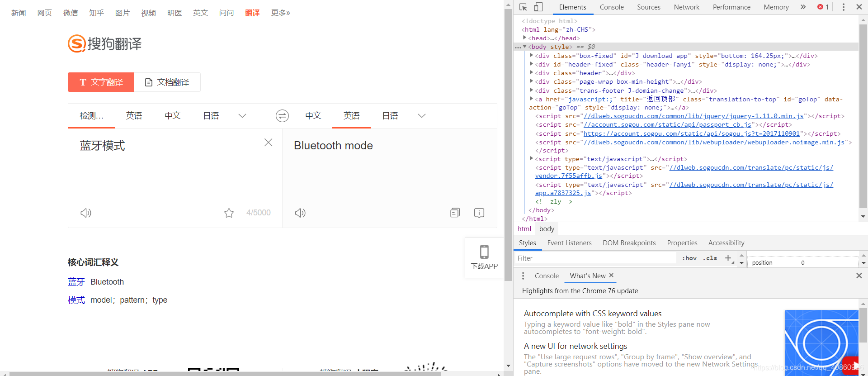Toggle :hov element state panel
This screenshot has height=376, width=868.
click(x=689, y=258)
